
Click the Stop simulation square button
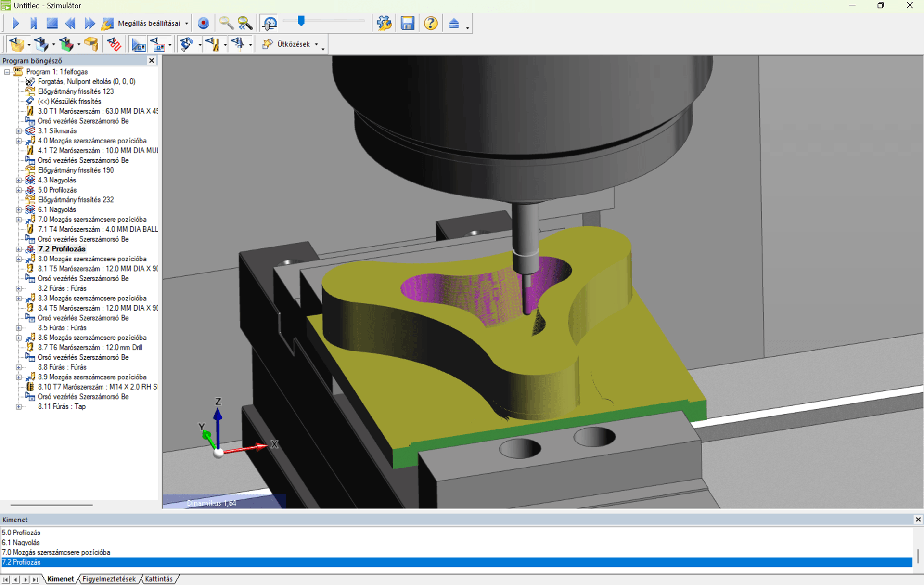[x=52, y=23]
